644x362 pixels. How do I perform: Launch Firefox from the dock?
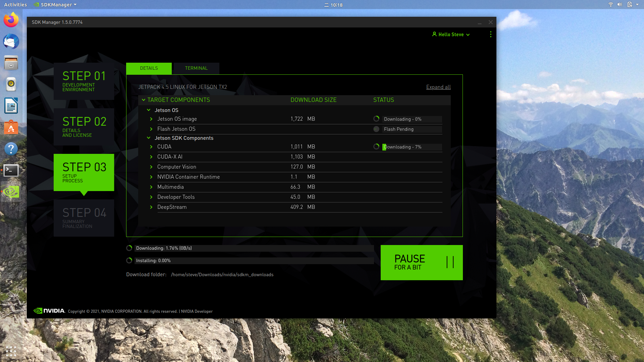point(11,20)
